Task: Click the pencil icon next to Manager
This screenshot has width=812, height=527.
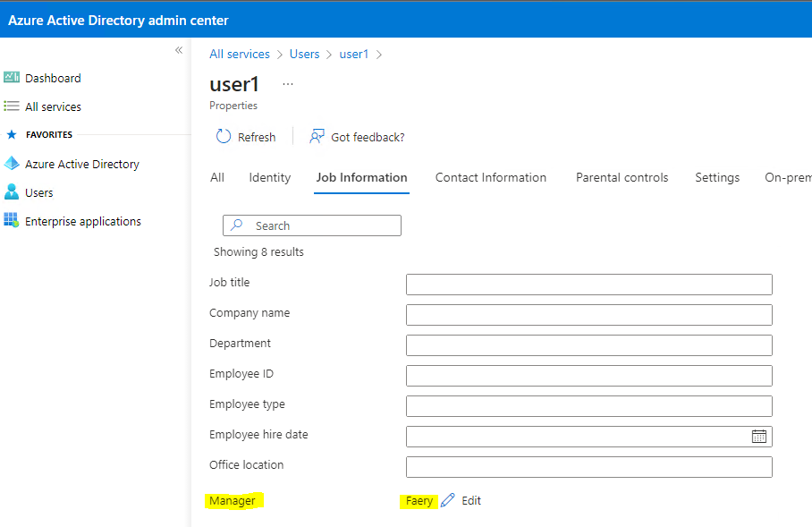Action: pyautogui.click(x=447, y=500)
